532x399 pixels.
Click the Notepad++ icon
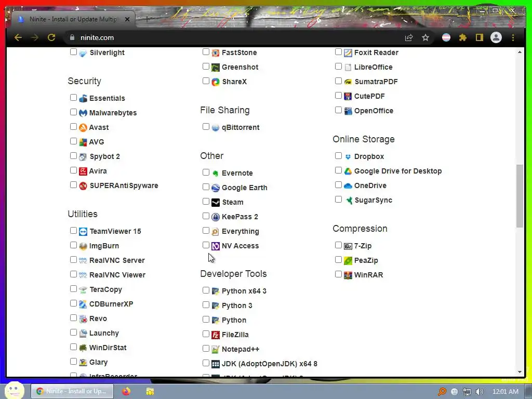216,349
